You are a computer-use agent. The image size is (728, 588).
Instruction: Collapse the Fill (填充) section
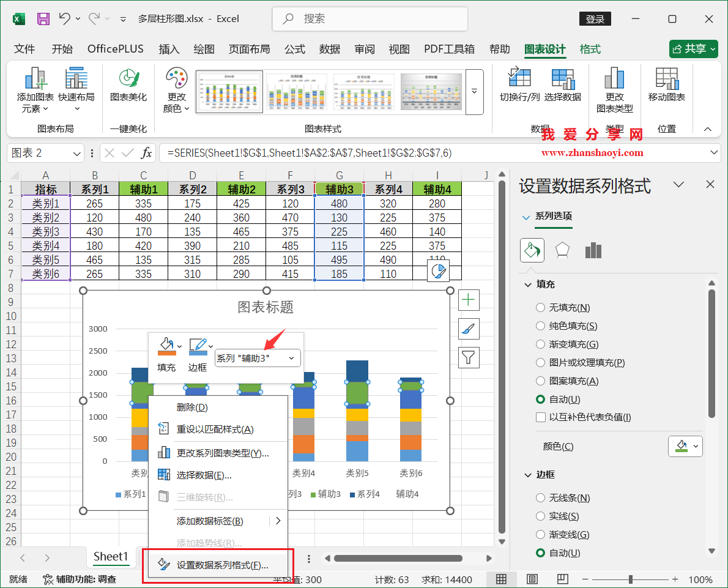coord(528,285)
